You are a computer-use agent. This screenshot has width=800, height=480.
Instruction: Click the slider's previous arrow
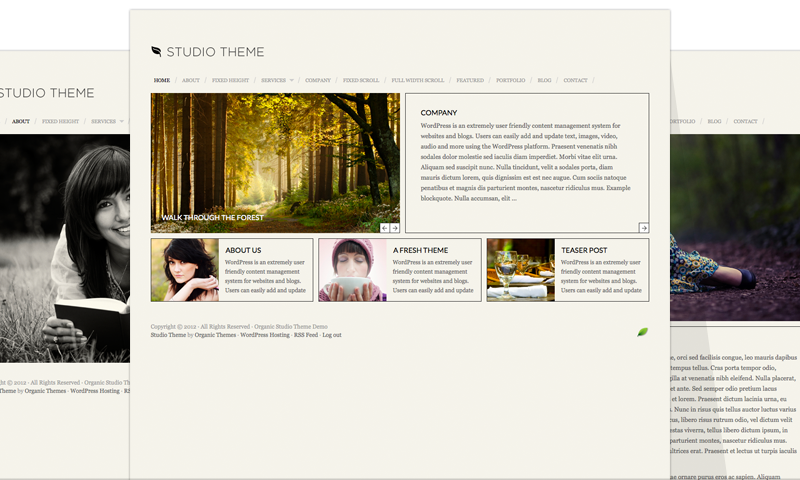tap(385, 228)
